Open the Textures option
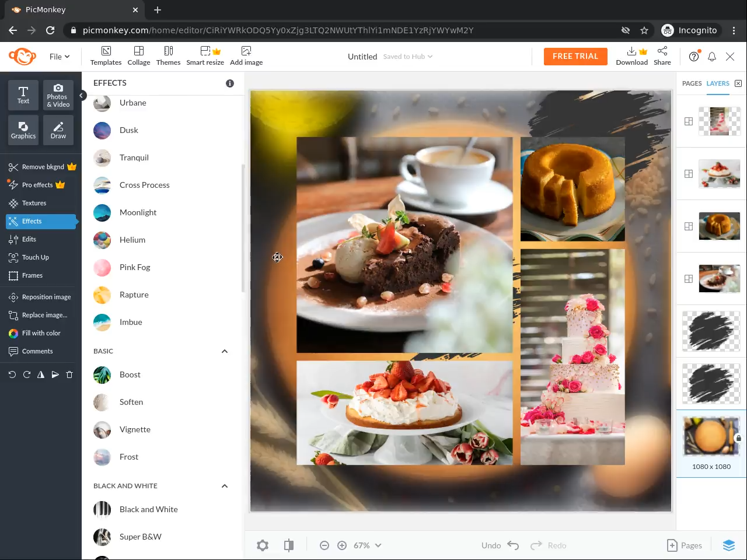 coord(27,203)
